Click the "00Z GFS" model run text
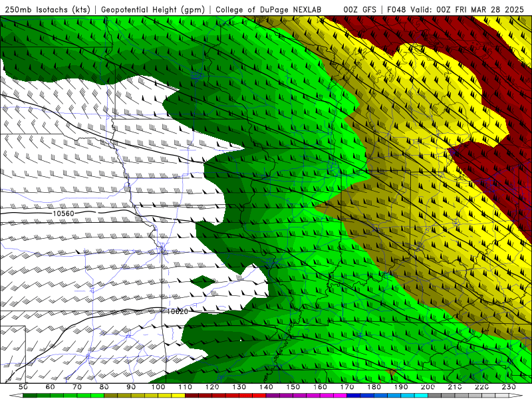Image resolution: width=532 pixels, height=399 pixels. coord(360,9)
